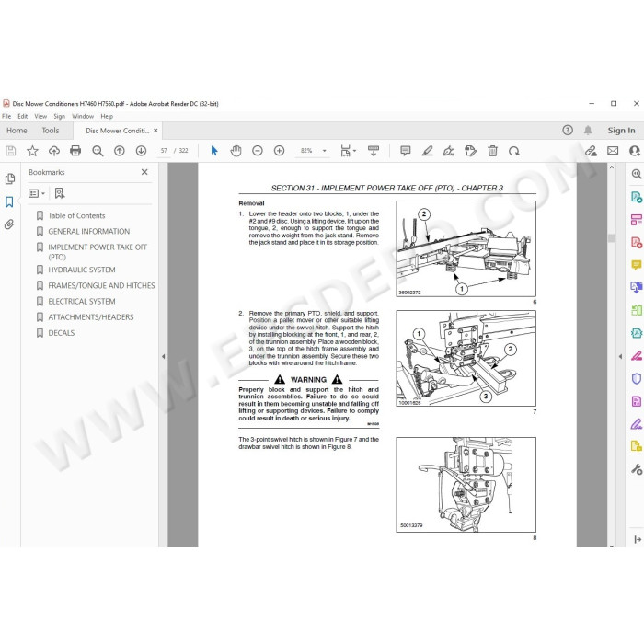Close the Bookmarks panel
The image size is (644, 644).
144,172
